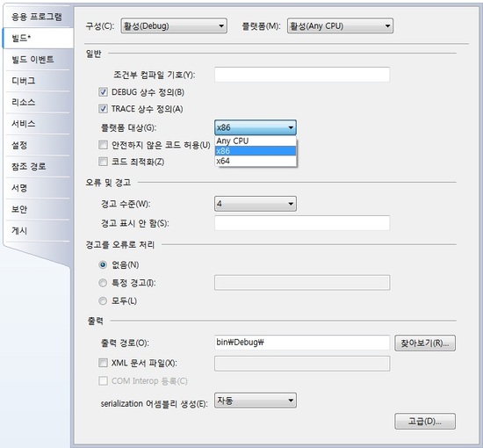Enable 코드 최적화 checkbox
Viewport: 483px width, 448px height.
103,162
